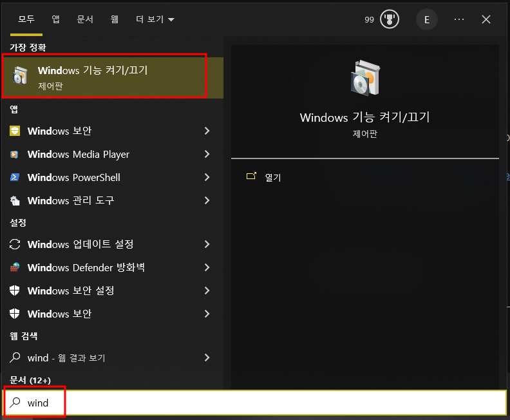The height and width of the screenshot is (420, 510).
Task: Expand Windows 업데이트 설정 chevron
Action: click(207, 244)
